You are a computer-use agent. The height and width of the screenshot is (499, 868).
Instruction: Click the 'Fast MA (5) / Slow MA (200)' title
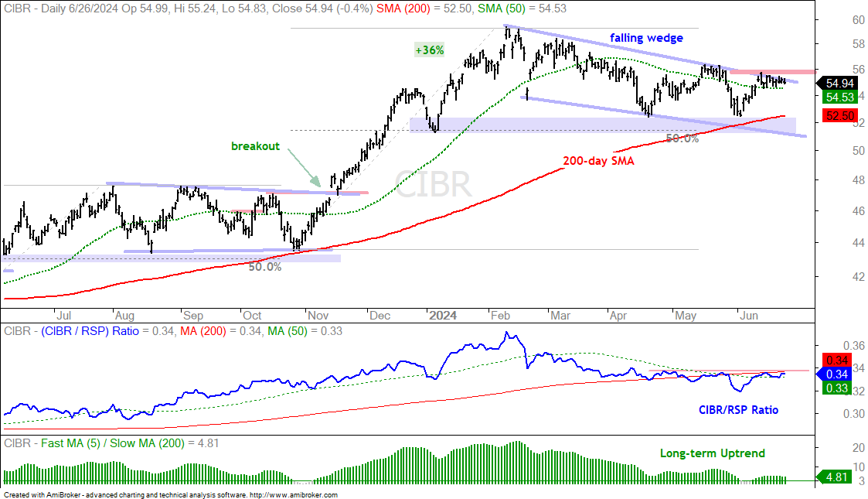pos(112,443)
